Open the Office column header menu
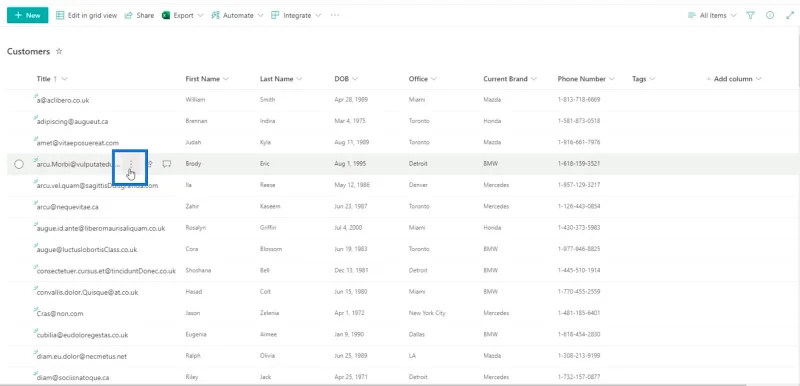 click(423, 79)
